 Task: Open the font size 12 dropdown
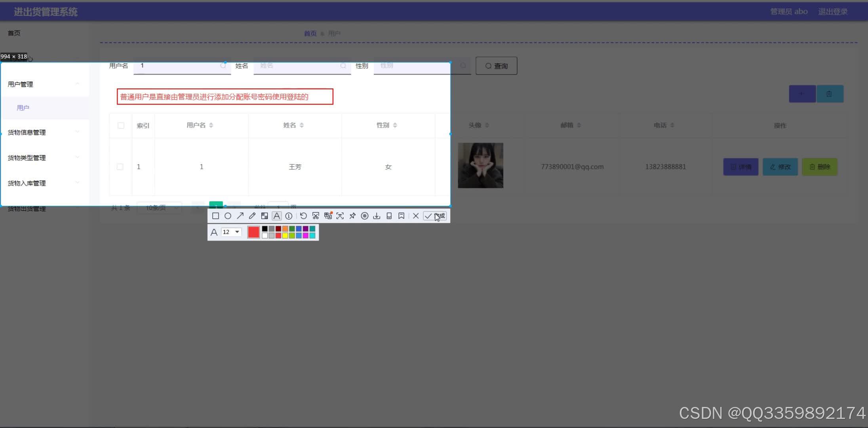[x=231, y=232]
